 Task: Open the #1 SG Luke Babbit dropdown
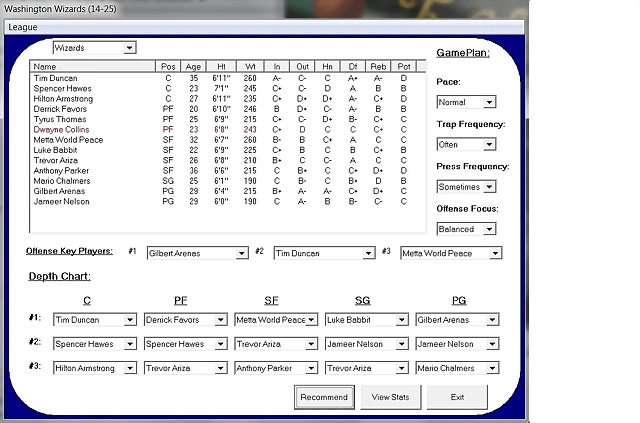[367, 320]
